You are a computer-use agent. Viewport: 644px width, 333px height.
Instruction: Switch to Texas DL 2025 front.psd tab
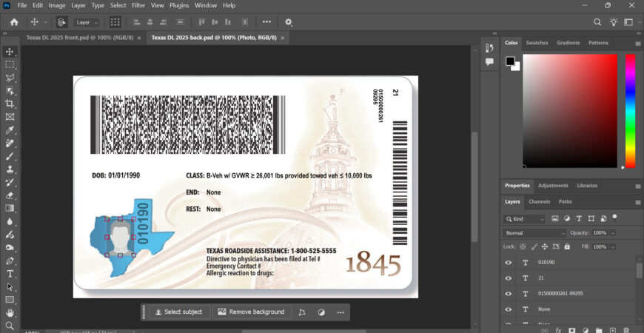(x=80, y=38)
